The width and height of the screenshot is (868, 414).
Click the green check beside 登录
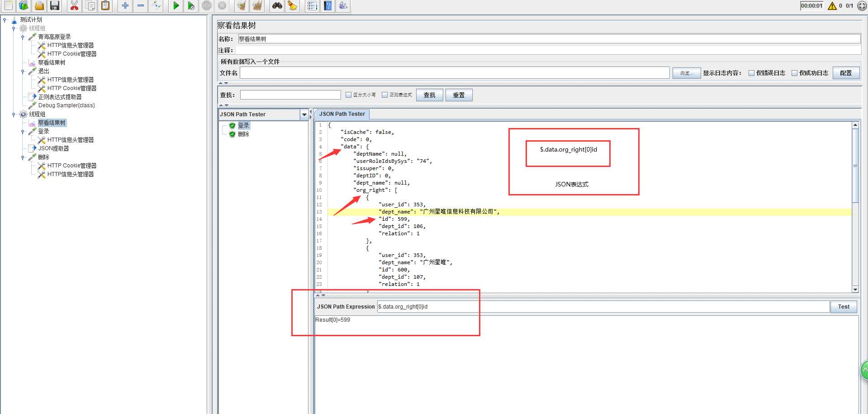tap(232, 125)
